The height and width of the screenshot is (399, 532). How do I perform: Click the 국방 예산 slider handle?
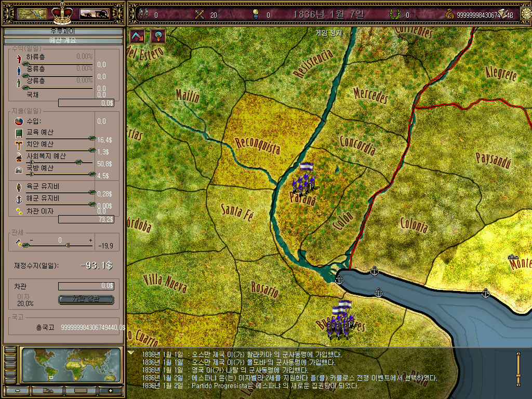coord(92,174)
